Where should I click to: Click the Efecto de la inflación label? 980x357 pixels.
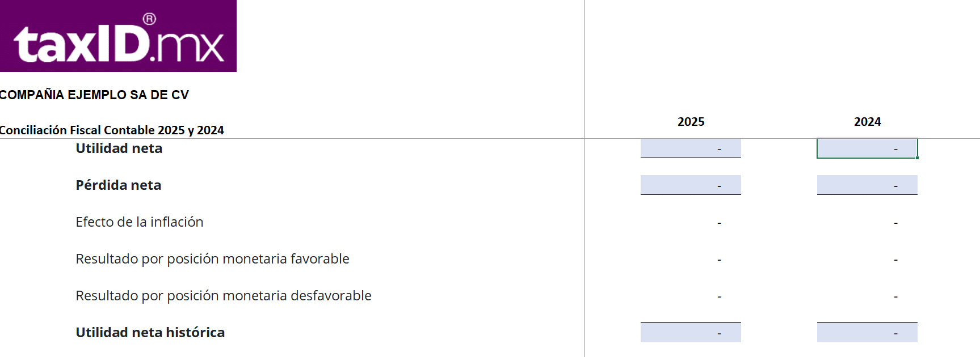point(140,222)
